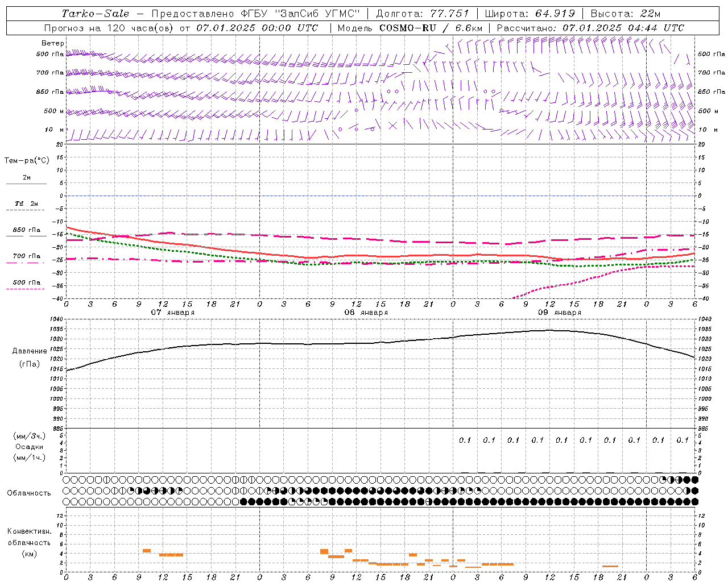Click the "09 января" date label

559,313
